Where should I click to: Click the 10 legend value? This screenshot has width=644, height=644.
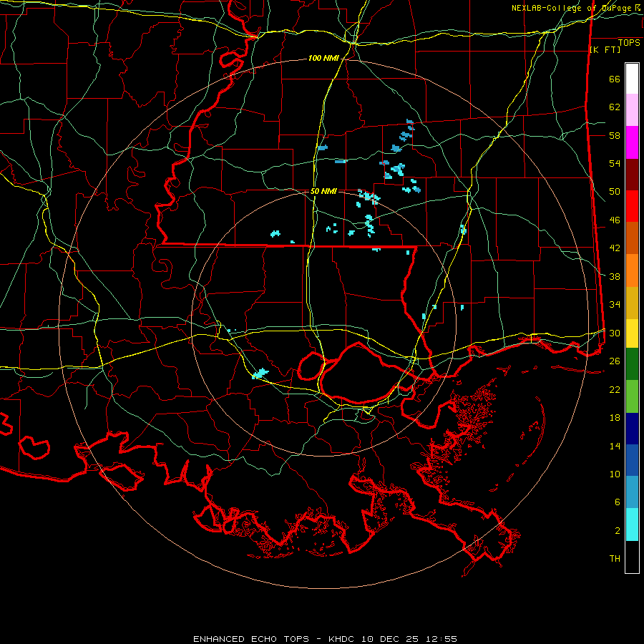[x=615, y=474]
